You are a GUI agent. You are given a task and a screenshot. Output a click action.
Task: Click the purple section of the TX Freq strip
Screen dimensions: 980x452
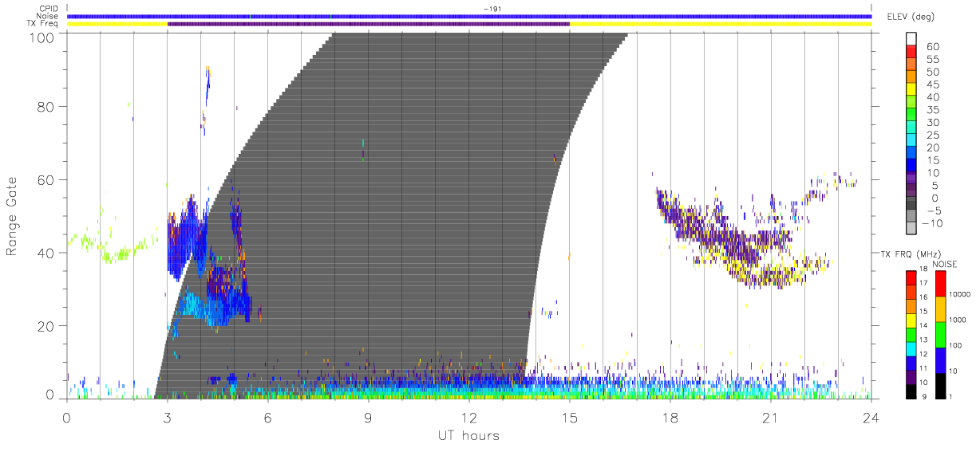pos(369,24)
